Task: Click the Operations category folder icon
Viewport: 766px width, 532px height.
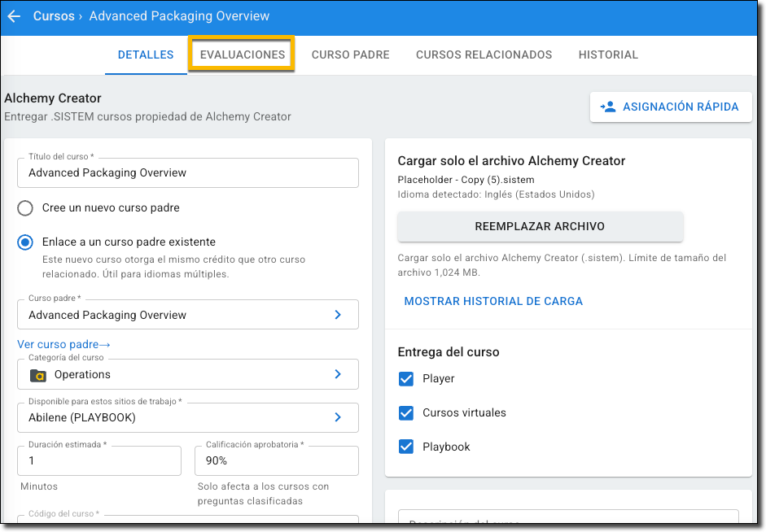Action: [x=38, y=375]
